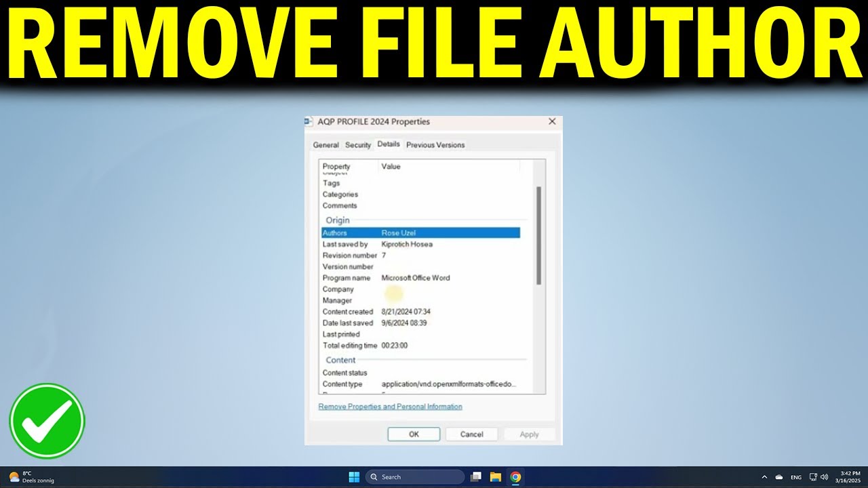Close the Properties dialog
The image size is (868, 488).
[552, 121]
